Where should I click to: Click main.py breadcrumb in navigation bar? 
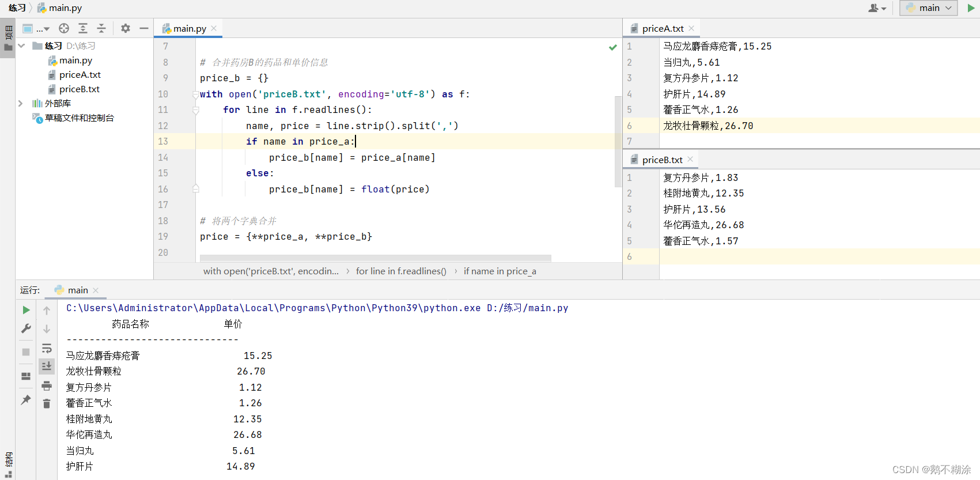click(60, 7)
